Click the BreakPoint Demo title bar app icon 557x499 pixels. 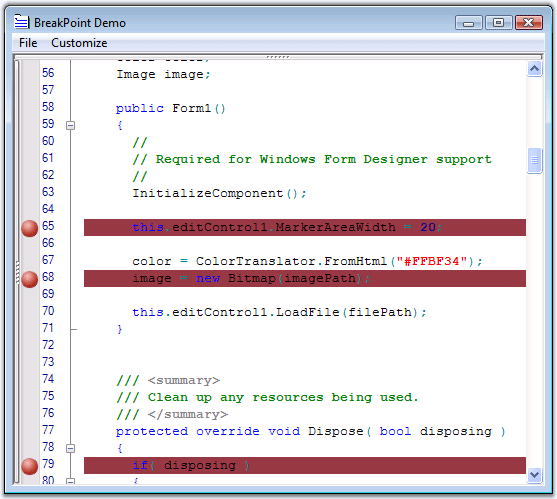(21, 22)
